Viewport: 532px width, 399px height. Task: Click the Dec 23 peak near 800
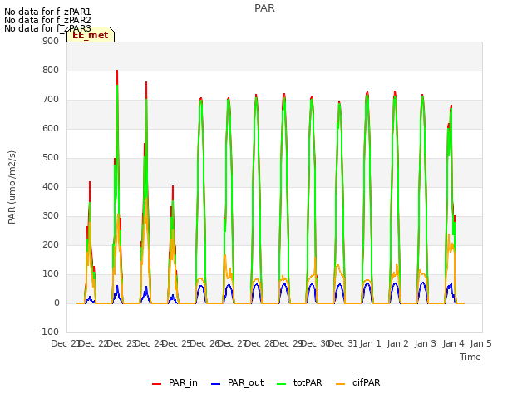[117, 71]
